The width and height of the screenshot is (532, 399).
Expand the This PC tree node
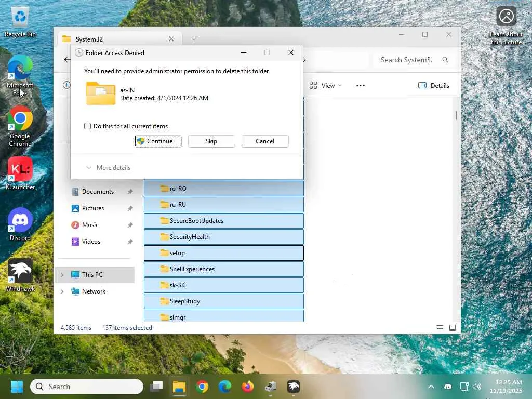tap(62, 274)
